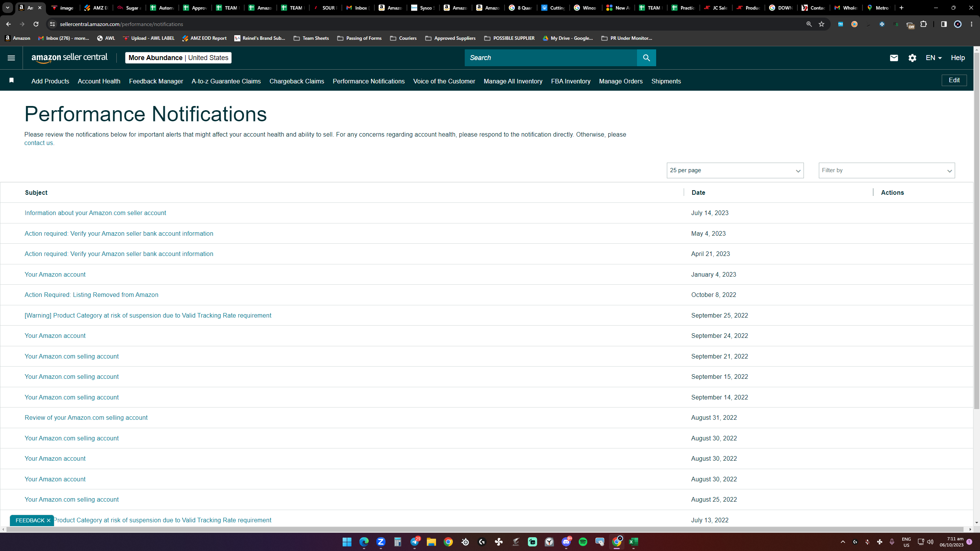Open Add Products in the navigation bar
Viewport: 980px width, 551px height.
coord(50,81)
